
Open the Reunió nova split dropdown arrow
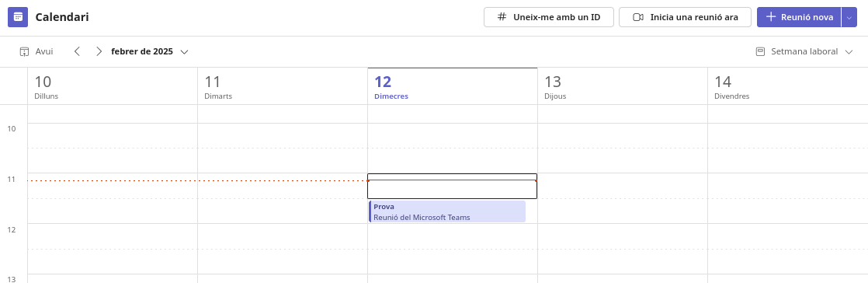(849, 17)
